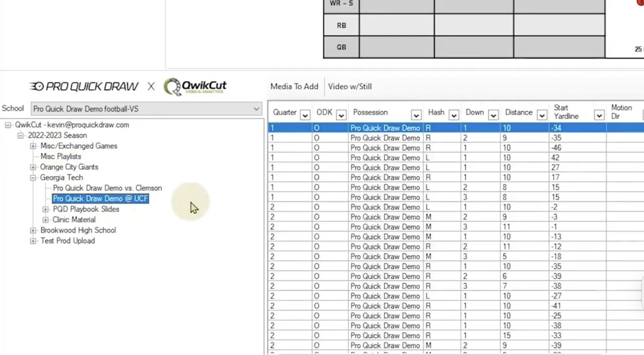Switch to the Media To Add tab

pos(294,86)
